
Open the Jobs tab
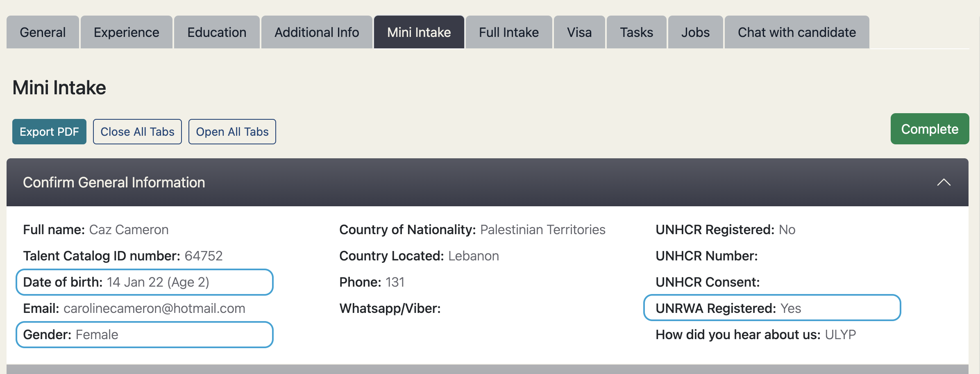point(695,32)
